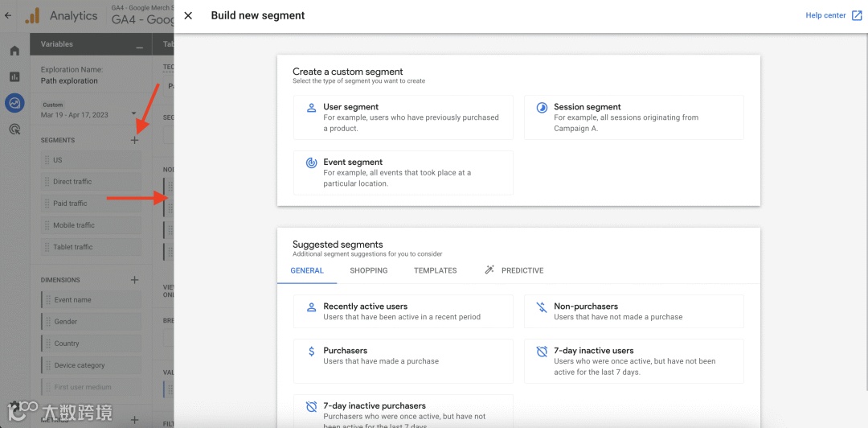Add a new segment with plus icon

[134, 140]
